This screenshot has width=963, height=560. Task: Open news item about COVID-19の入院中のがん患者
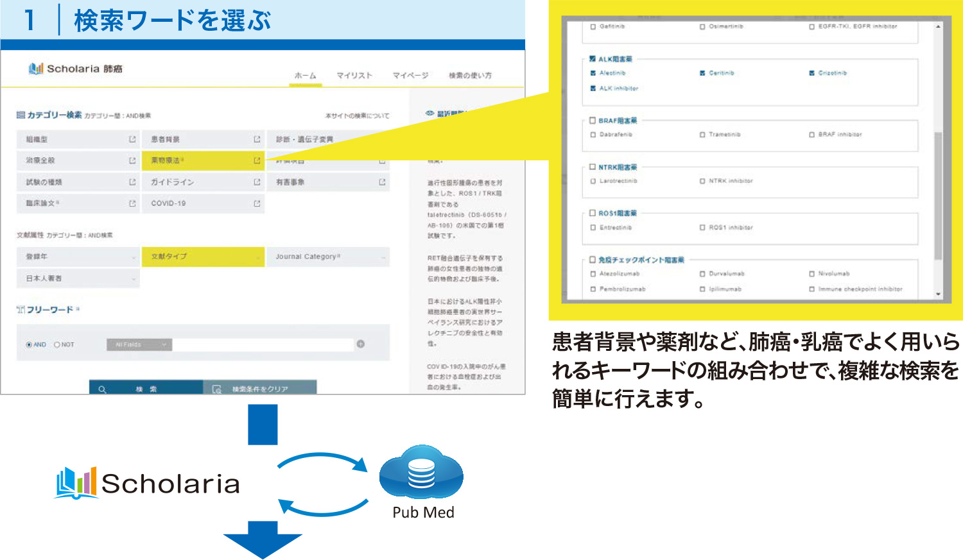coord(467,377)
